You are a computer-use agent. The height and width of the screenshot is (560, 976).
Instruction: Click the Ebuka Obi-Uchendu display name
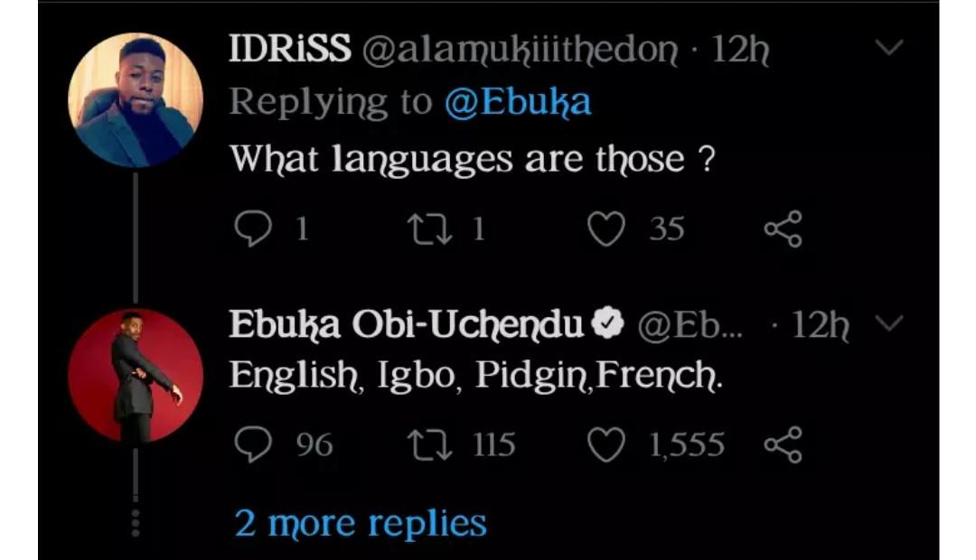coord(407,325)
